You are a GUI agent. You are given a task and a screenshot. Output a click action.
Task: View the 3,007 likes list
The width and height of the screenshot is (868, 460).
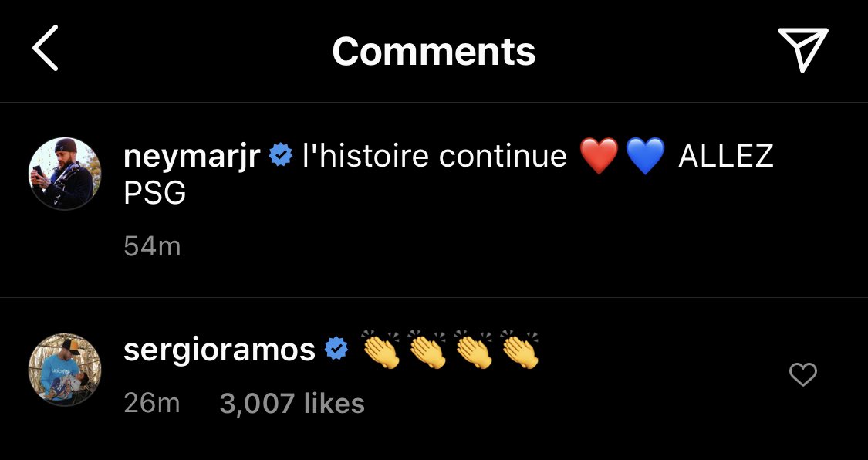[x=292, y=404]
